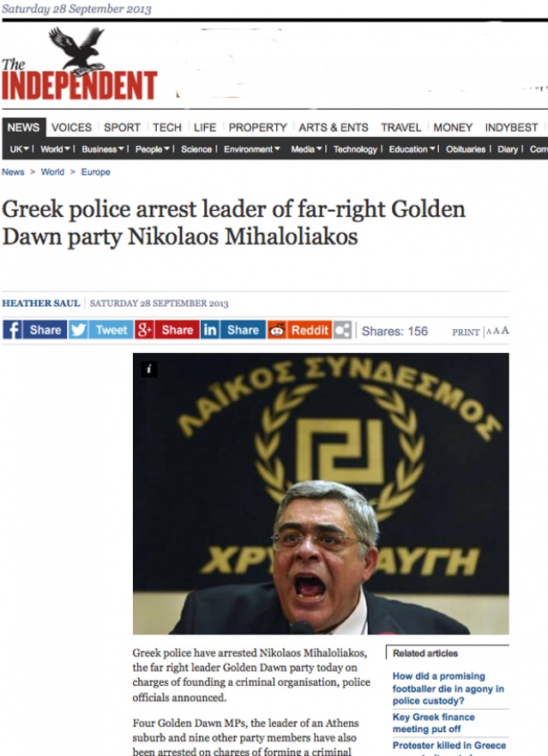Open the Key Greek finance meeting article
Image resolution: width=548 pixels, height=756 pixels.
(433, 723)
